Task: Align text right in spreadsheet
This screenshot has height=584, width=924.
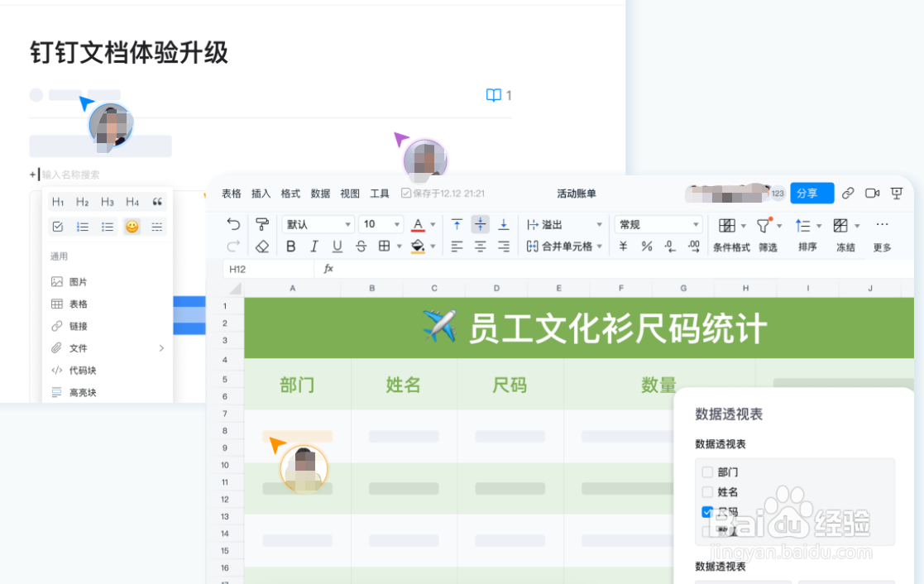Action: [x=504, y=247]
